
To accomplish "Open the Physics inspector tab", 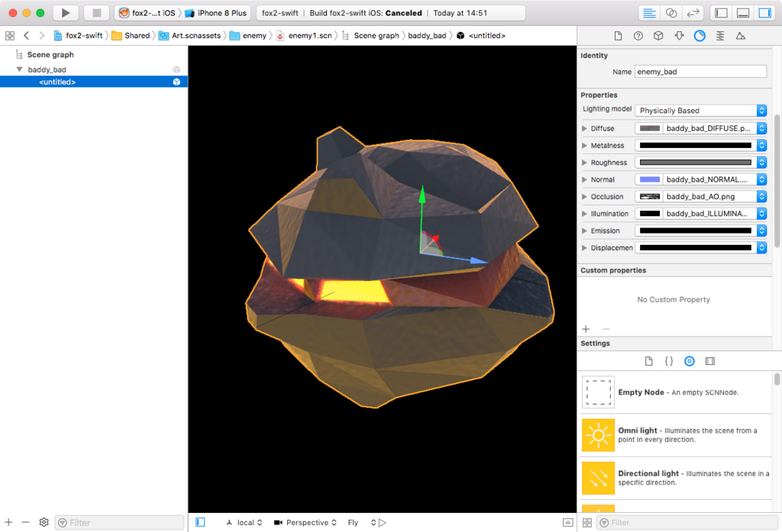I will pos(720,36).
